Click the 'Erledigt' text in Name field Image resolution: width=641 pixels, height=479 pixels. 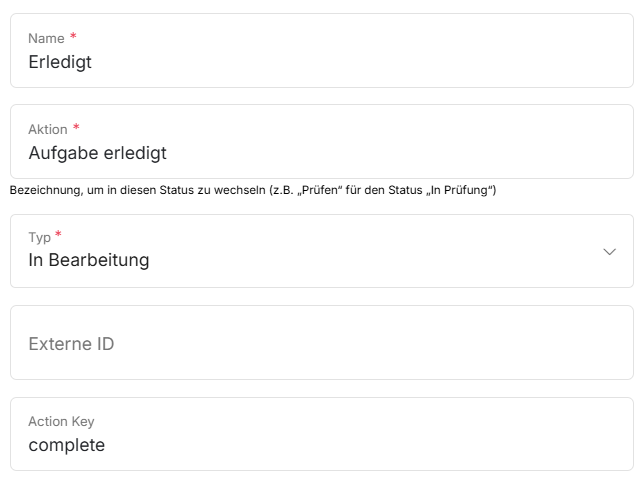tap(60, 61)
